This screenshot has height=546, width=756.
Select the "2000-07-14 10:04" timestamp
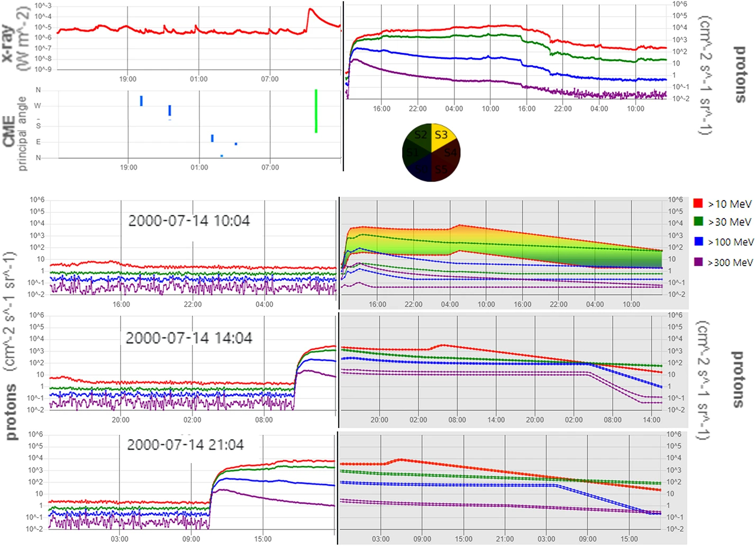pos(189,221)
